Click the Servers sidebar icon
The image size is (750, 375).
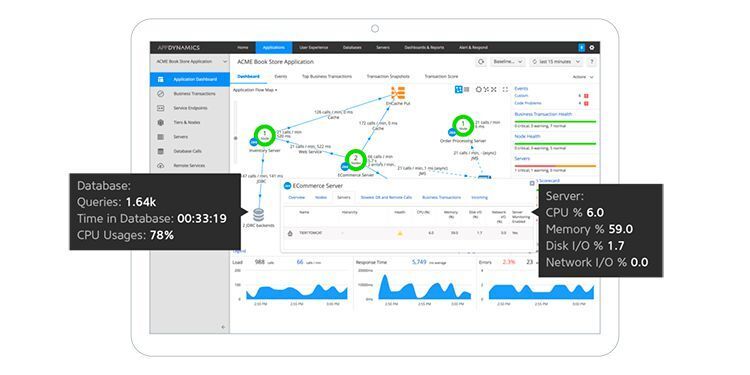point(161,137)
